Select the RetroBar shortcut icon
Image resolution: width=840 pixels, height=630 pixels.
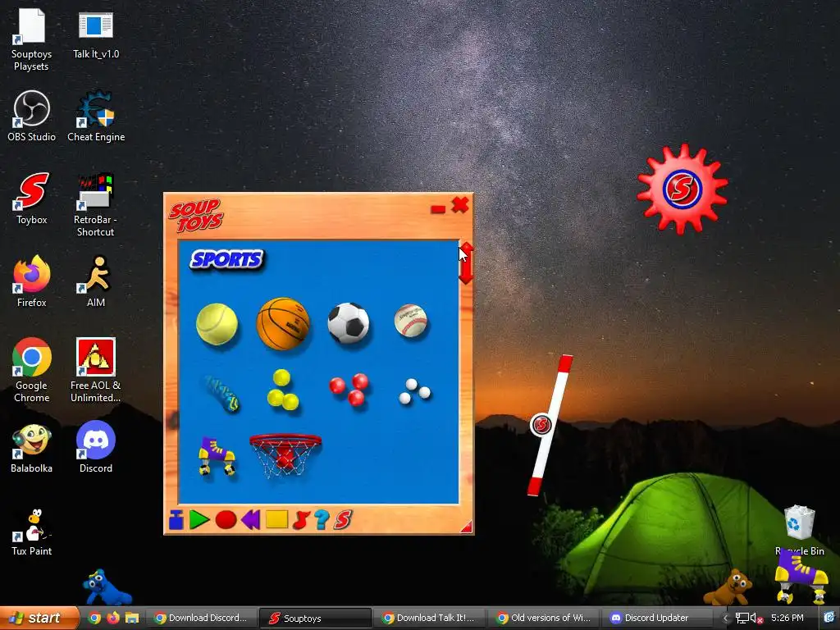(x=95, y=204)
